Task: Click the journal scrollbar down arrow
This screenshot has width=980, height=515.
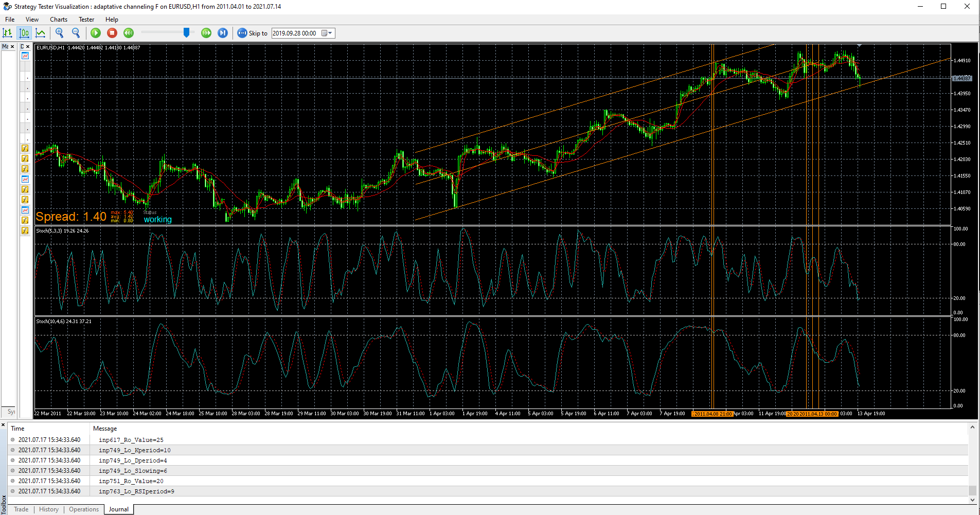Action: pyautogui.click(x=972, y=500)
